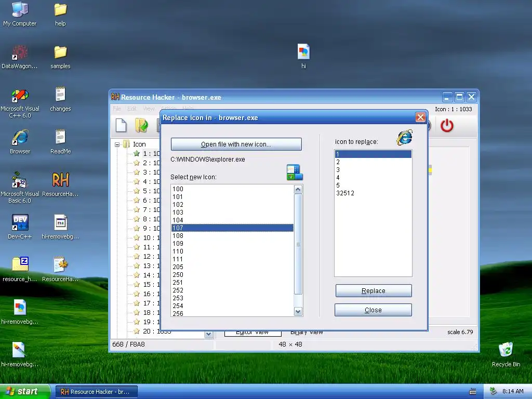Select the changes text file icon
Image resolution: width=532 pixels, height=399 pixels.
point(60,99)
